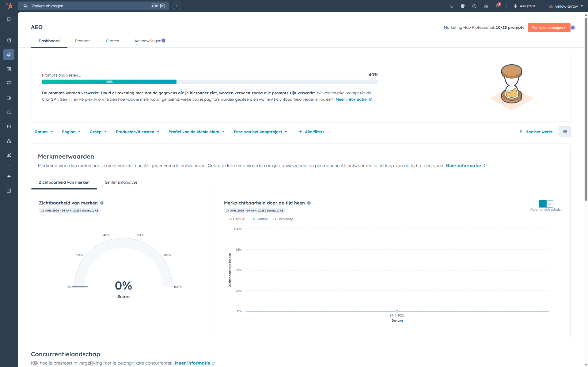
Task: Open Meer informatie link under Merkmeetwaarden
Action: [x=465, y=166]
